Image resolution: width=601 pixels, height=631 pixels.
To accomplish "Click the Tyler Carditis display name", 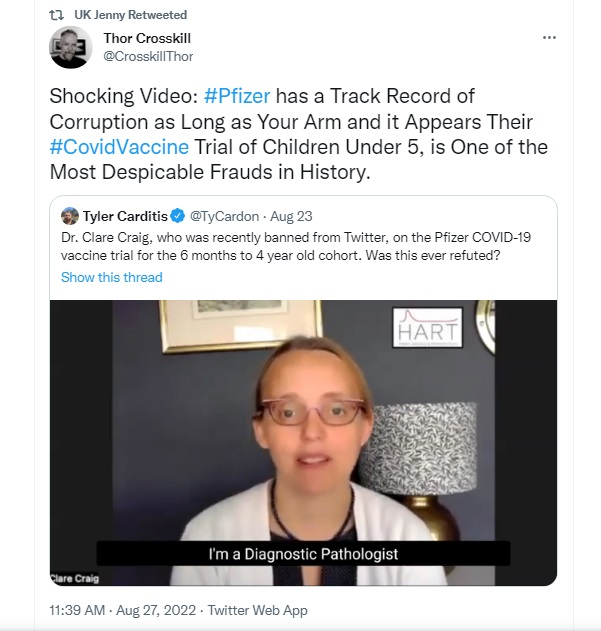I will point(125,217).
